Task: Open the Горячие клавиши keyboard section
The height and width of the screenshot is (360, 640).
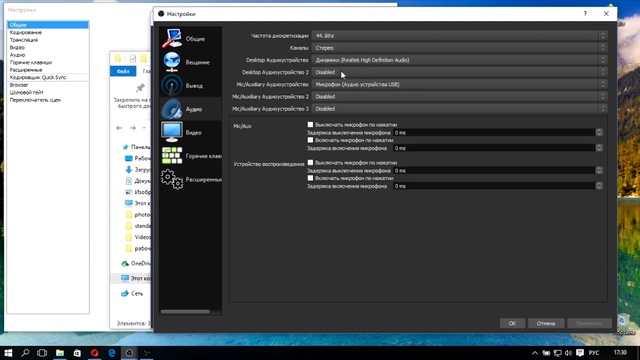Action: (172, 156)
